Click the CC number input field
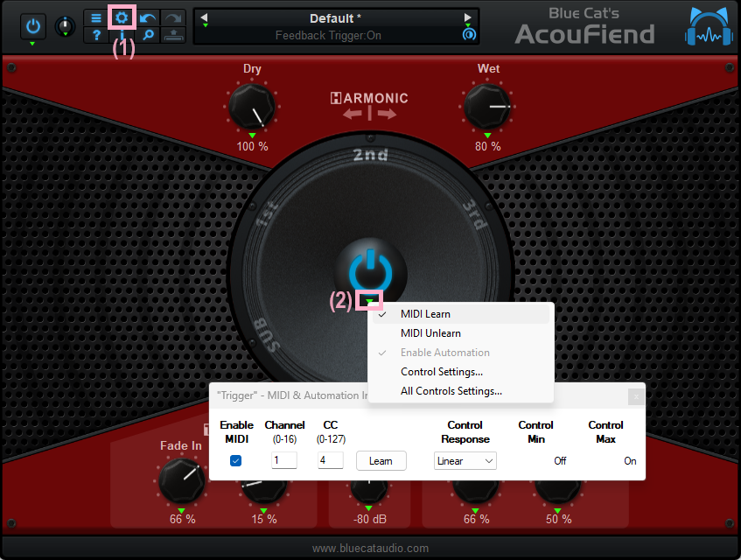 pyautogui.click(x=331, y=460)
